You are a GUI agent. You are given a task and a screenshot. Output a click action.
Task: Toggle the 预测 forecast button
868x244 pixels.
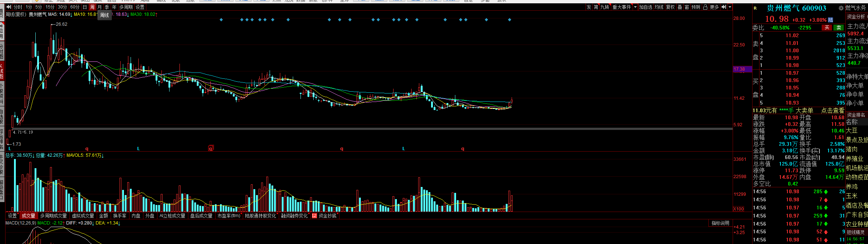[x=696, y=7]
